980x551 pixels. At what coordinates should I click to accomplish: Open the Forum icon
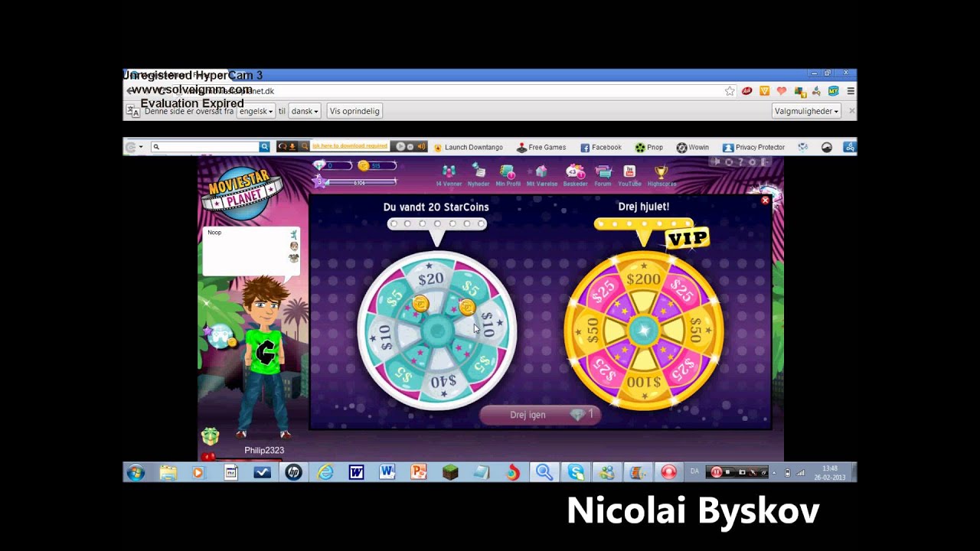click(x=603, y=175)
